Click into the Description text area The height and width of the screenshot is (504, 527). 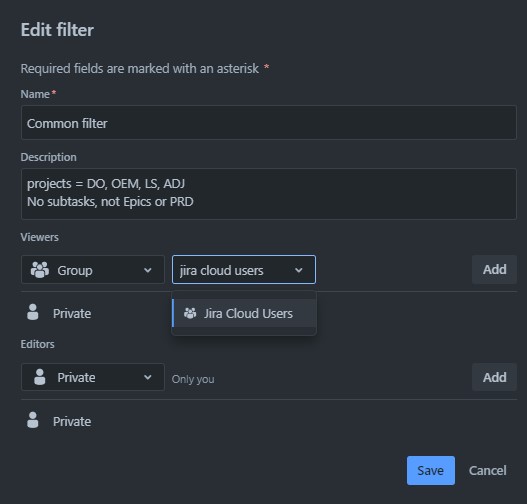[x=269, y=194]
